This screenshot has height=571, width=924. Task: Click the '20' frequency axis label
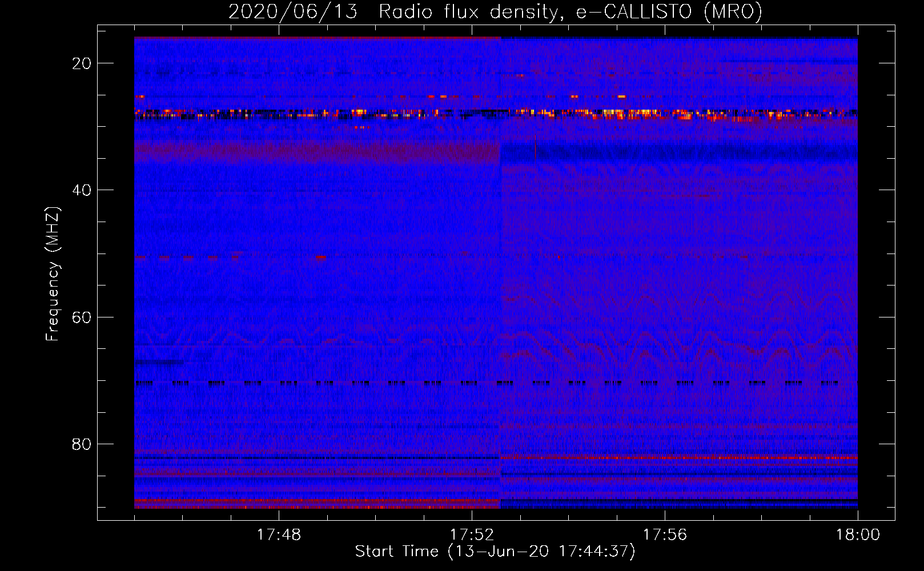coord(82,63)
